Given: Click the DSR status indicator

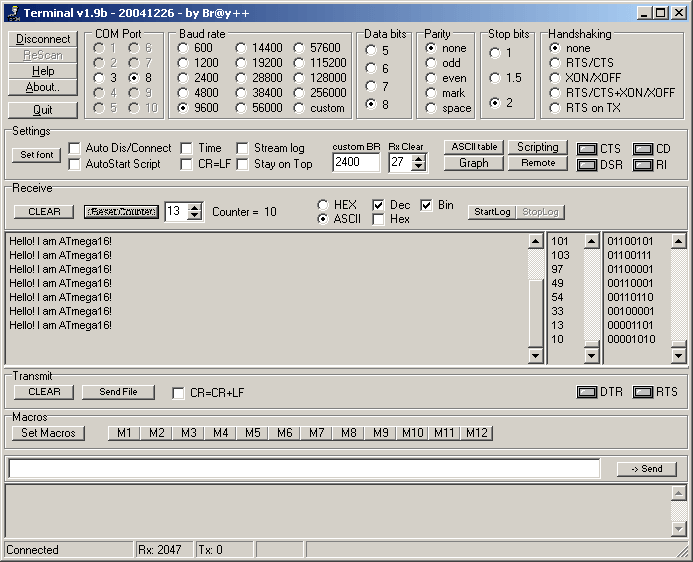Looking at the screenshot, I should [x=587, y=165].
